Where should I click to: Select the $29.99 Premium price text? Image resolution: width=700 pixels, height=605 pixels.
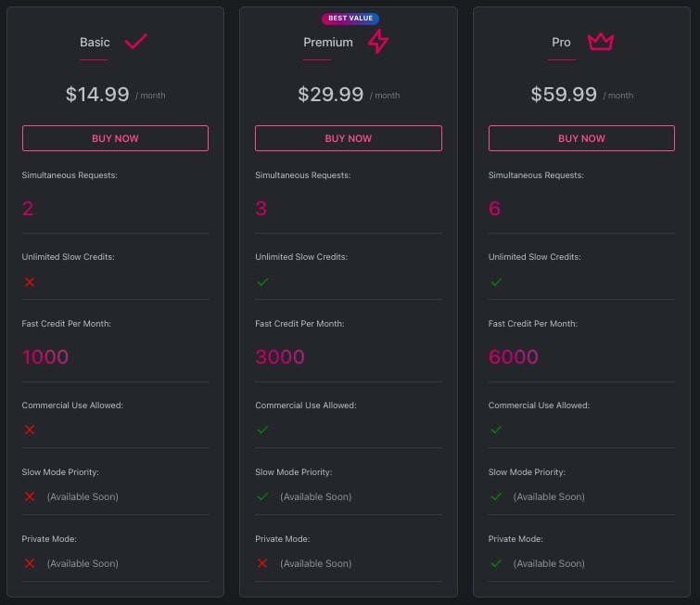[x=331, y=95]
